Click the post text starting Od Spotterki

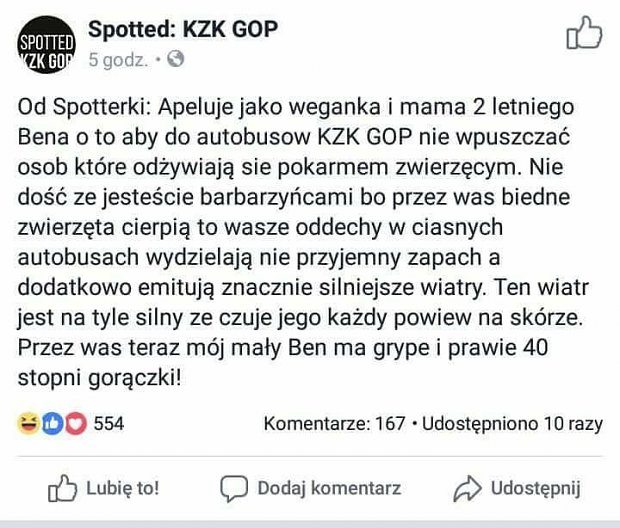(303, 242)
